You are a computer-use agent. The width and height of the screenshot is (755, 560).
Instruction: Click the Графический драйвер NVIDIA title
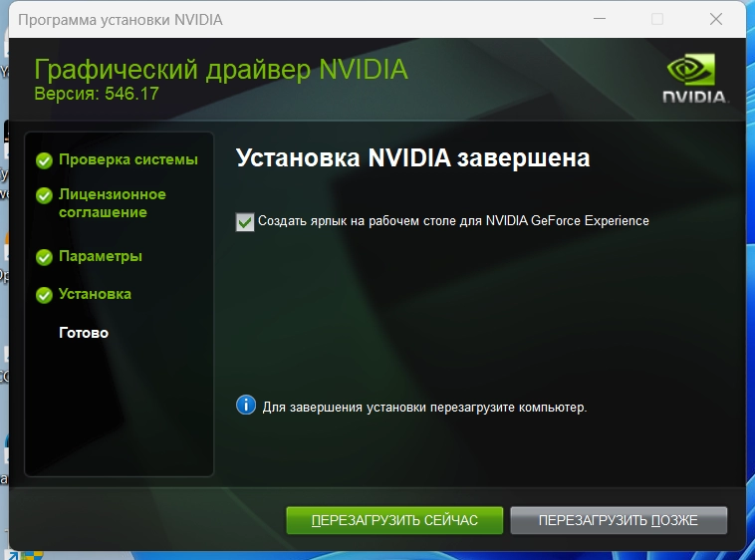221,70
